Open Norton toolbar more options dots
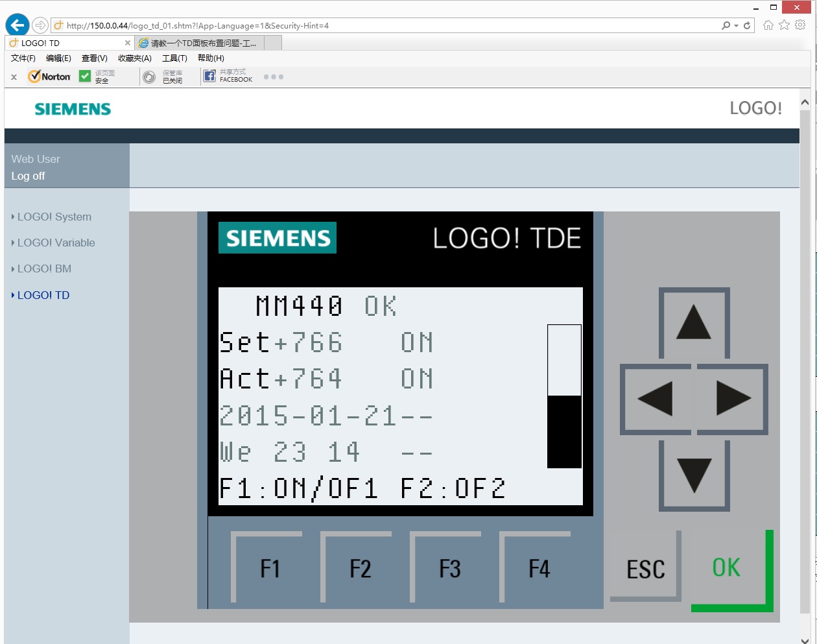The image size is (817, 644). (x=274, y=77)
